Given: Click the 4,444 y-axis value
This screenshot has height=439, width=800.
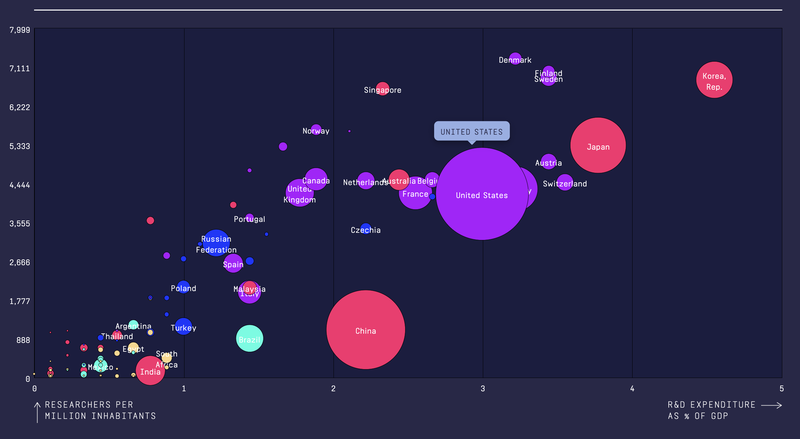Looking at the screenshot, I should [19, 185].
